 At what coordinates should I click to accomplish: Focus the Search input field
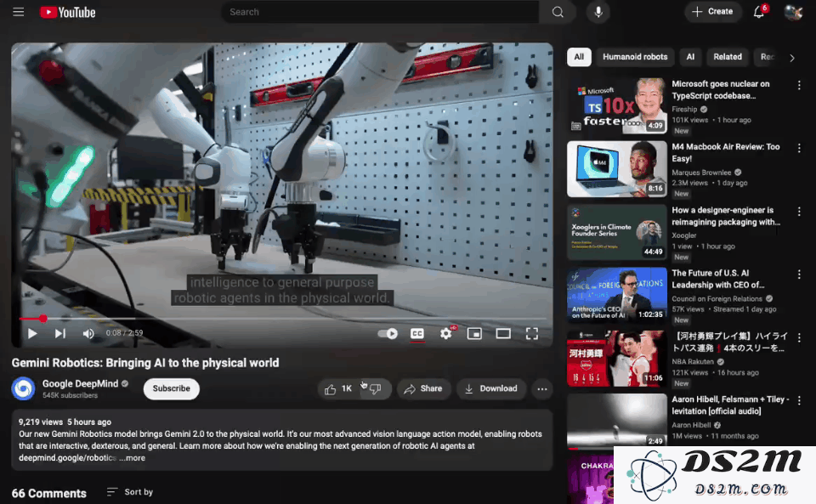381,12
